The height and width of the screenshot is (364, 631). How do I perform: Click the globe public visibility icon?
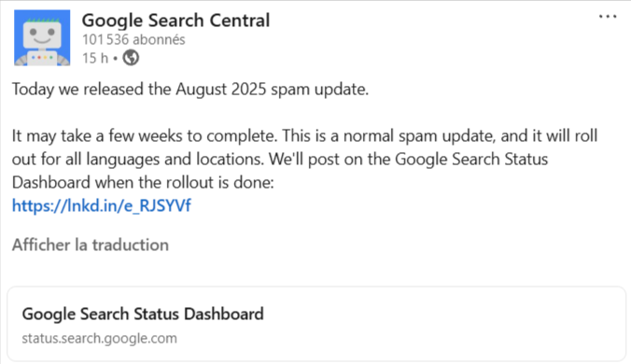click(131, 58)
